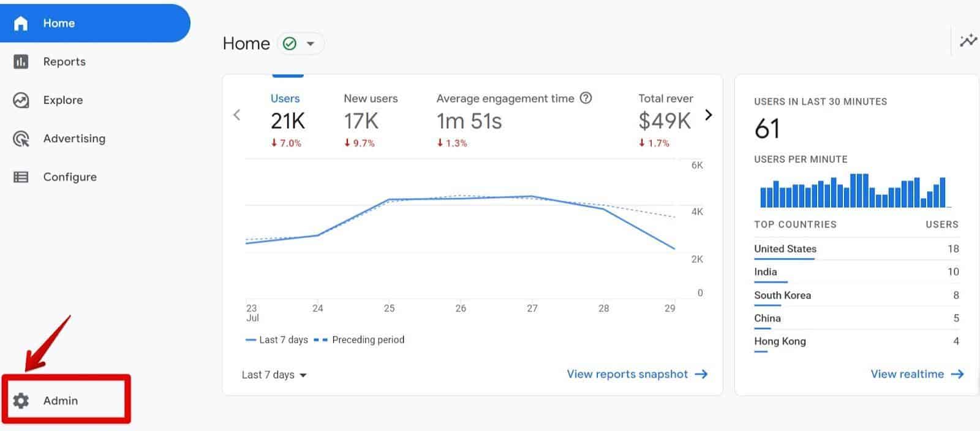Click help icon beside Average engagement time
Viewport: 980px width, 431px height.
click(x=586, y=98)
